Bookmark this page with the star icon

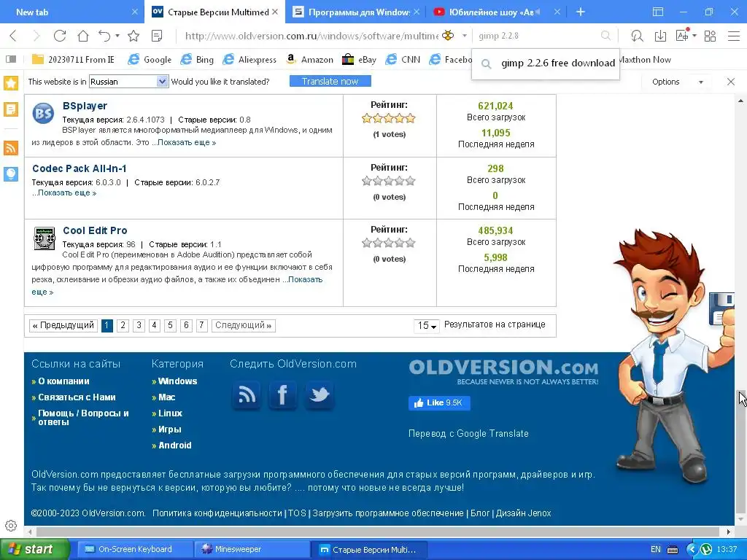pos(133,36)
